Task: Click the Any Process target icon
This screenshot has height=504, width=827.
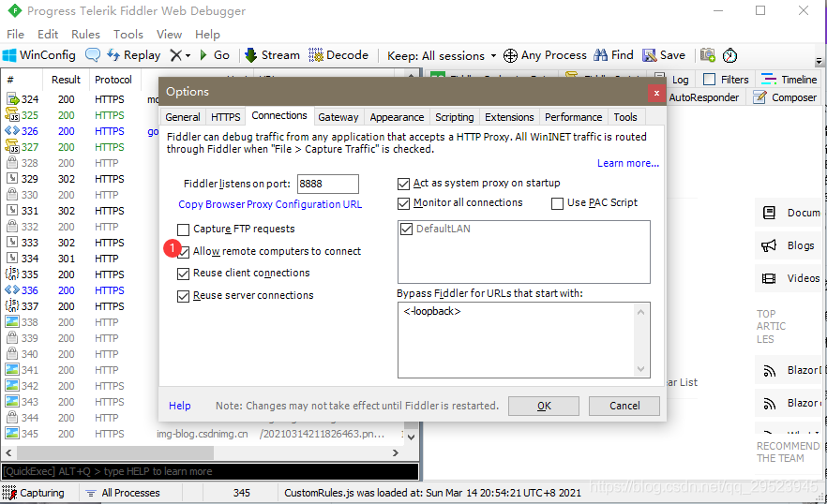Action: (510, 55)
